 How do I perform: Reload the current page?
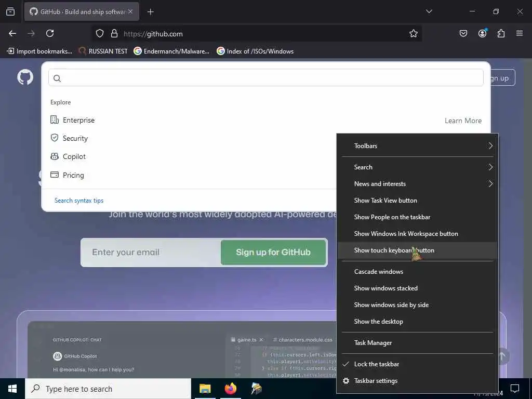coord(50,33)
